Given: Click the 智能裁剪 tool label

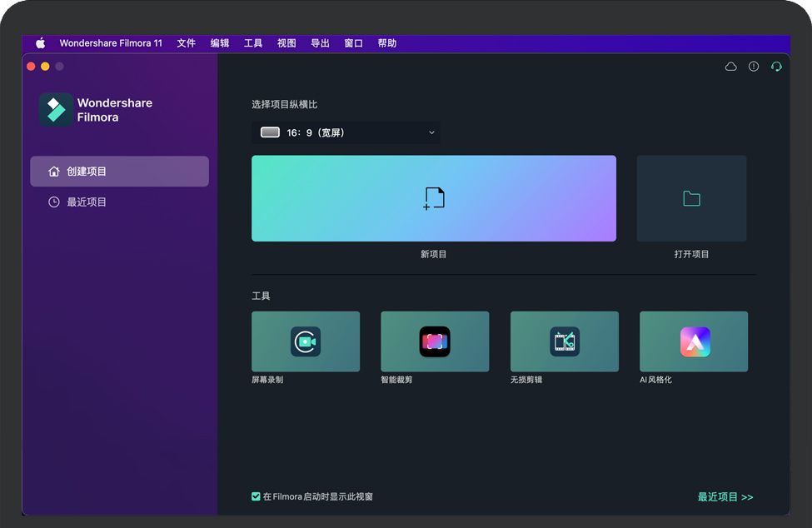Looking at the screenshot, I should (396, 380).
